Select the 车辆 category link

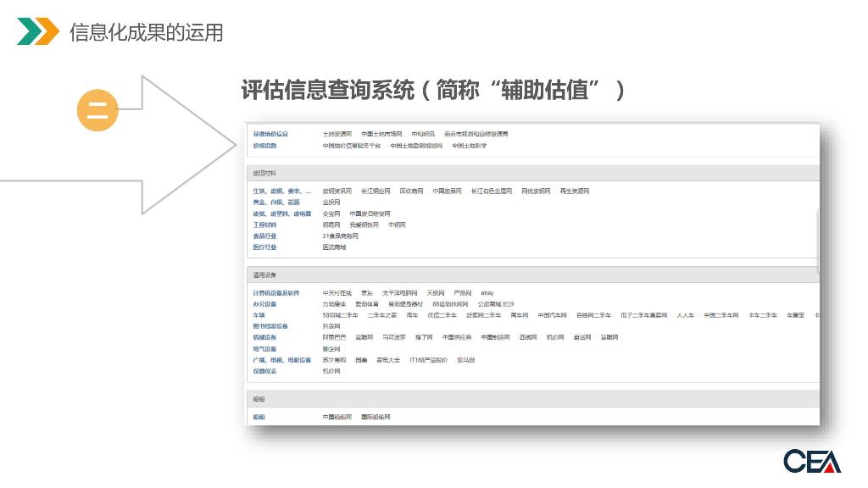[259, 315]
